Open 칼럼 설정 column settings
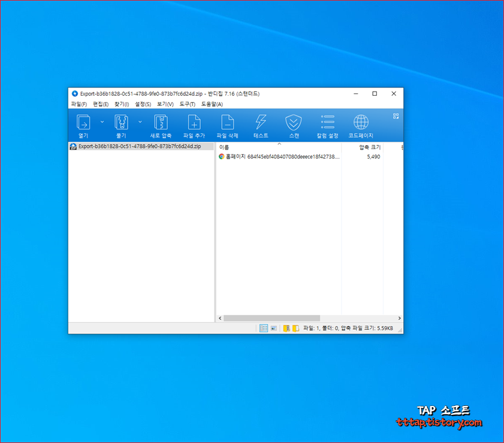 point(328,126)
